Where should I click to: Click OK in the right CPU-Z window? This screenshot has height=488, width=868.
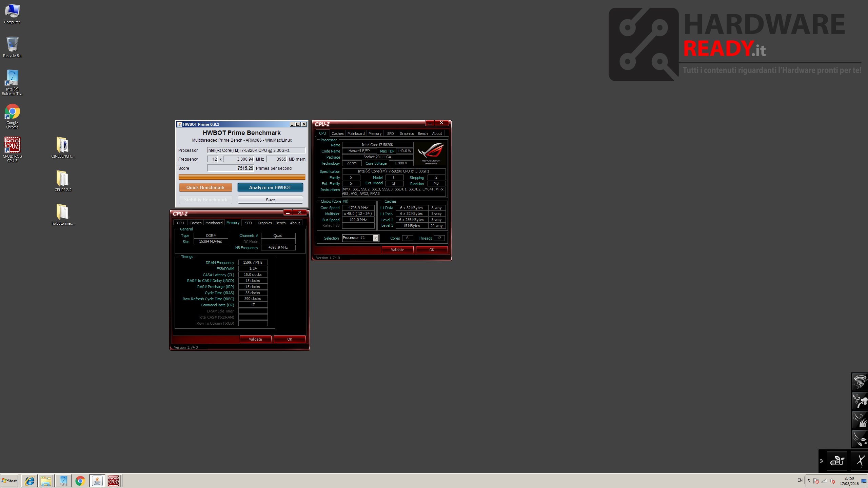[432, 250]
